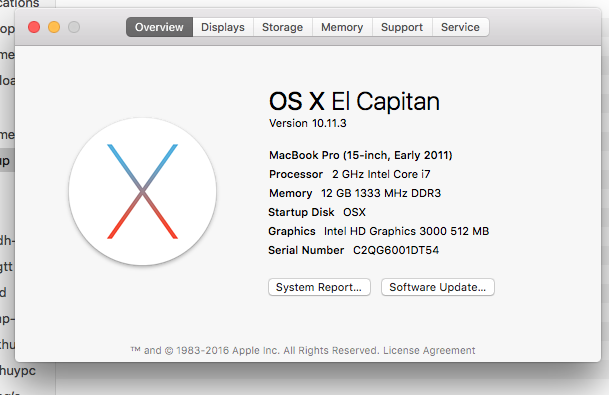Click the processor value 2 GHz Intel Core i7

tap(381, 174)
